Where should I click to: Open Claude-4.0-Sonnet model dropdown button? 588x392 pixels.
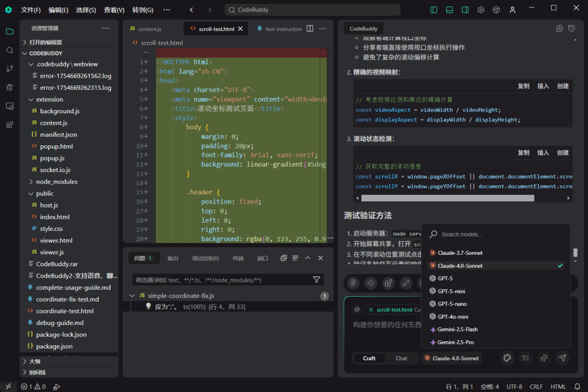click(451, 358)
